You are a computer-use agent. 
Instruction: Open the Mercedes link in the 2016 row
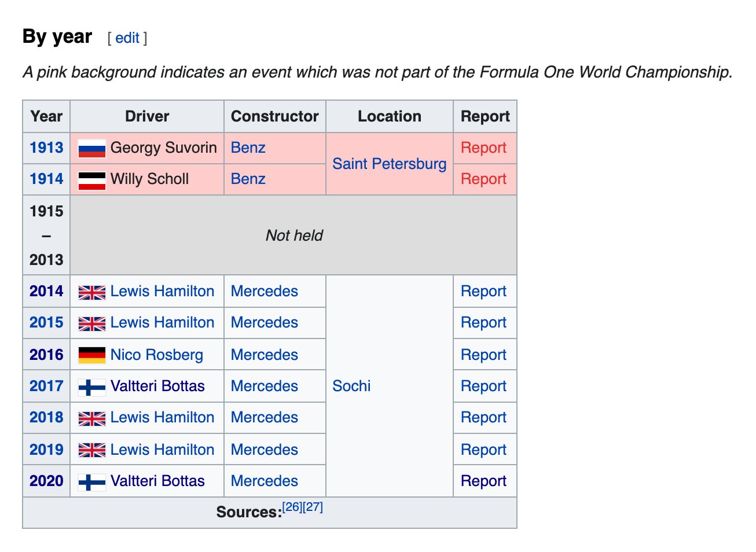pyautogui.click(x=265, y=355)
